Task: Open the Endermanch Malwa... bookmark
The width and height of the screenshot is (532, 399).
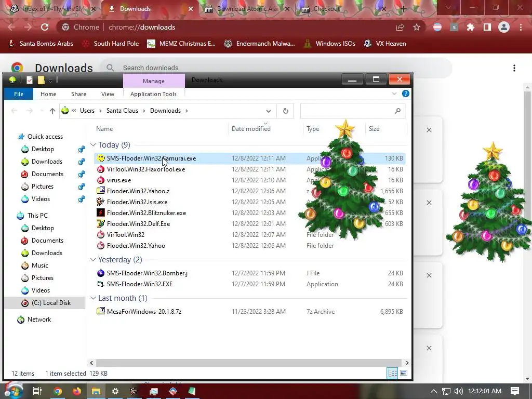Action: click(260, 44)
